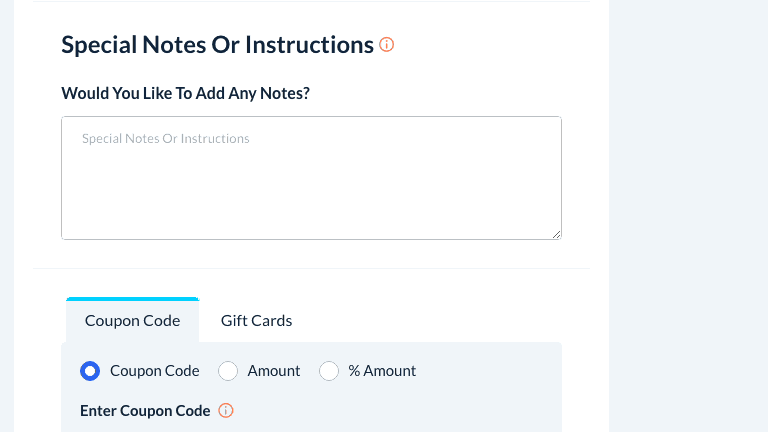Switch to the Gift Cards tab
The image size is (768, 432).
(256, 321)
